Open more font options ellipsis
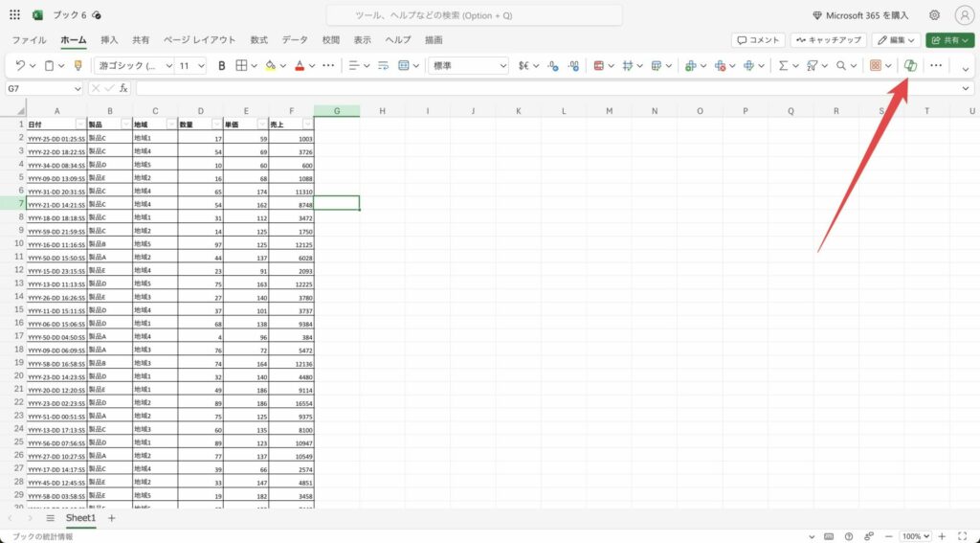The width and height of the screenshot is (980, 543). coord(328,65)
